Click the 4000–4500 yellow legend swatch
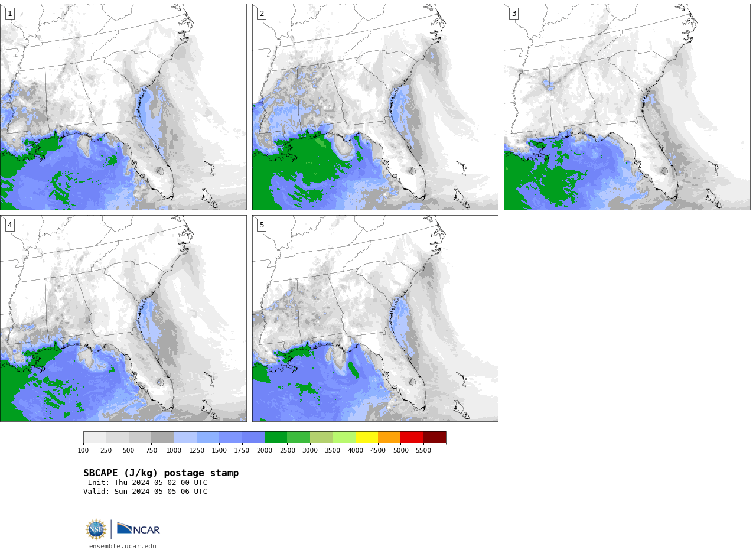756x553 pixels. click(x=367, y=437)
